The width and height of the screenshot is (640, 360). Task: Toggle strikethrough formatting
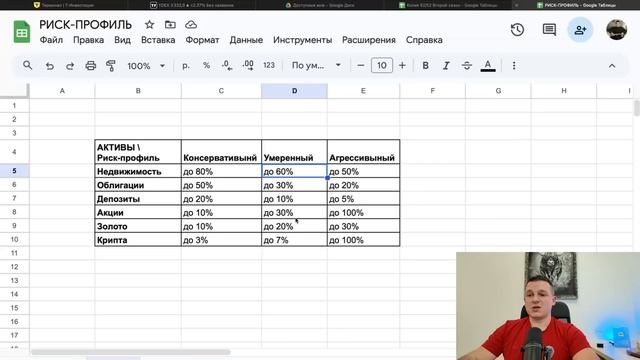pyautogui.click(x=467, y=66)
